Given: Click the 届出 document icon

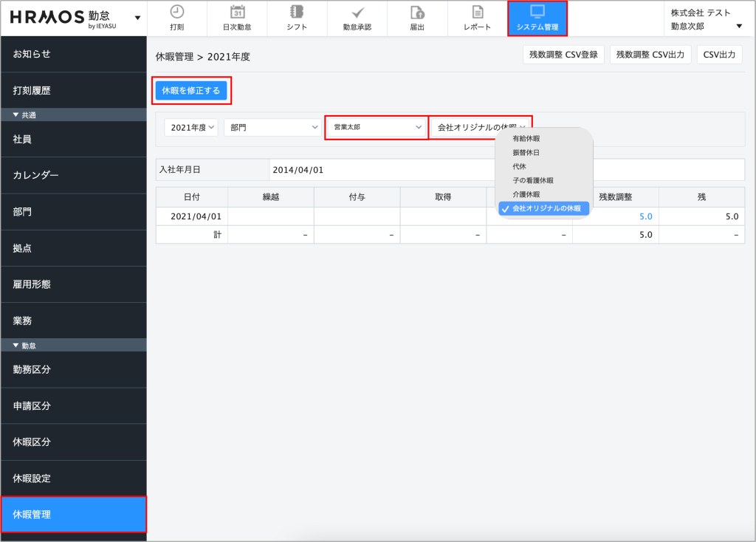Looking at the screenshot, I should 417,12.
